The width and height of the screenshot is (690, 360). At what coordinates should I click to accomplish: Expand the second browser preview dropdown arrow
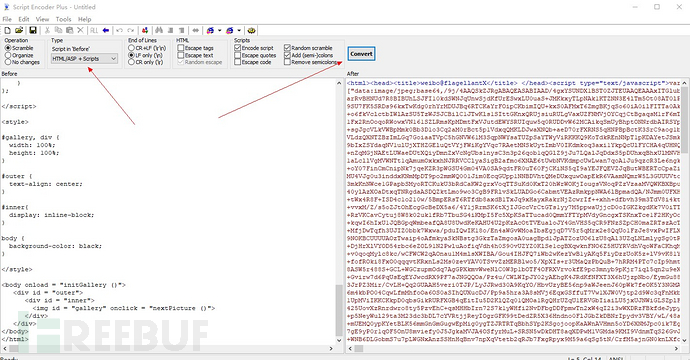[x=239, y=30]
